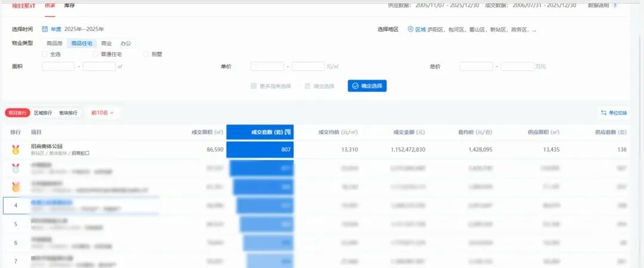Click the gold medal for 招商奥体公园
This screenshot has width=644, height=268.
[x=16, y=150]
